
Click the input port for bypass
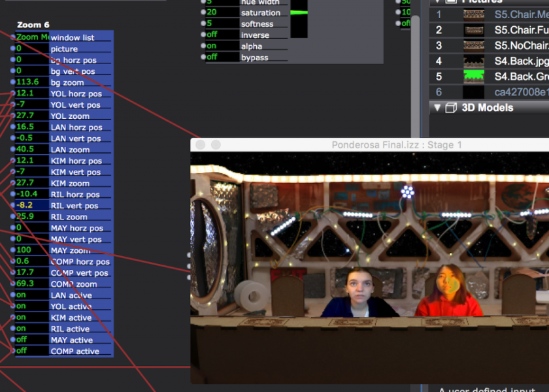pyautogui.click(x=204, y=57)
